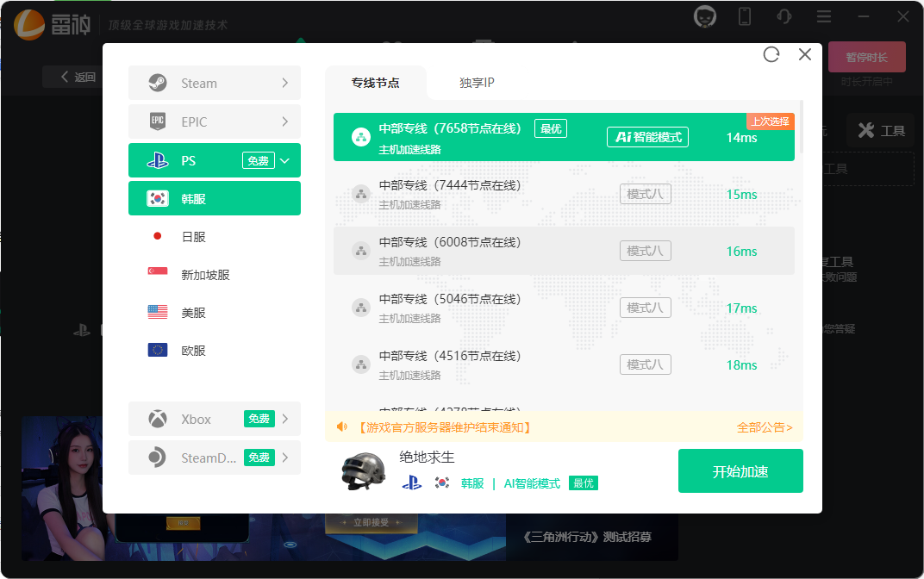Click the 18ms latency value
This screenshot has height=579, width=924.
tap(741, 365)
